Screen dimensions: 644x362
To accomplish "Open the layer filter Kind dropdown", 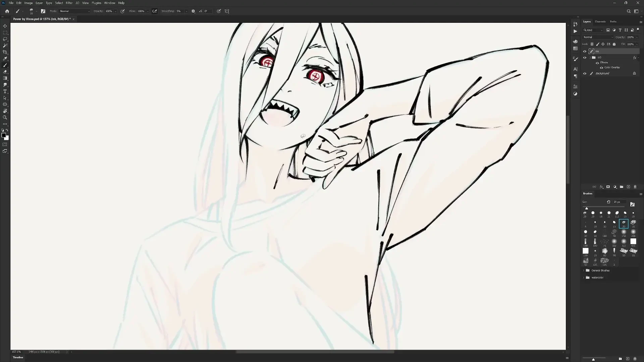I will pos(593,30).
